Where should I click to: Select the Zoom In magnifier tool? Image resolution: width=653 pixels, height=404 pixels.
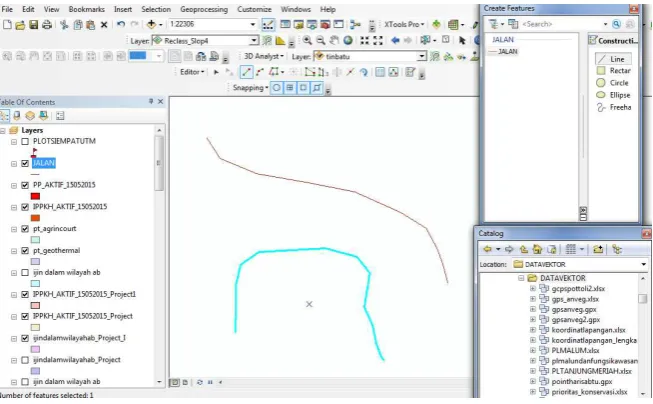(x=307, y=40)
